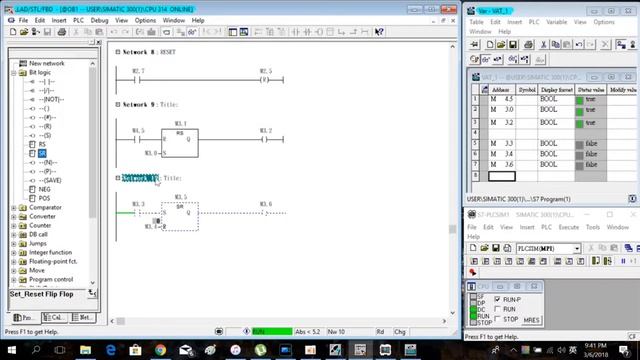This screenshot has height=360, width=640.
Task: Click the SR block in Network 10
Action: pos(180,217)
